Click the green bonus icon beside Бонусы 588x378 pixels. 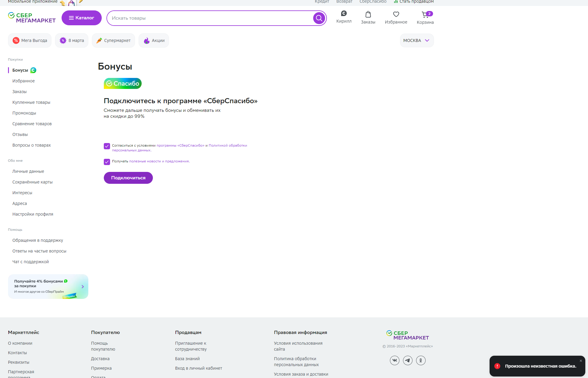[x=33, y=70]
